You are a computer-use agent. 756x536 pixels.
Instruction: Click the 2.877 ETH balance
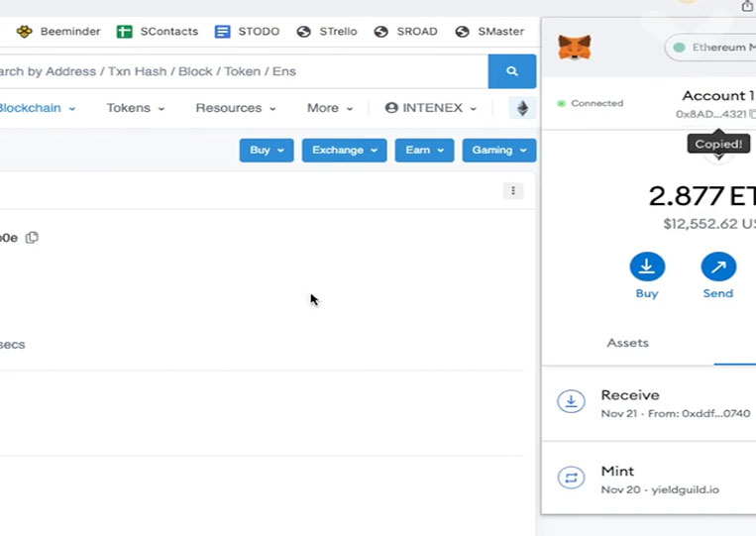click(702, 196)
